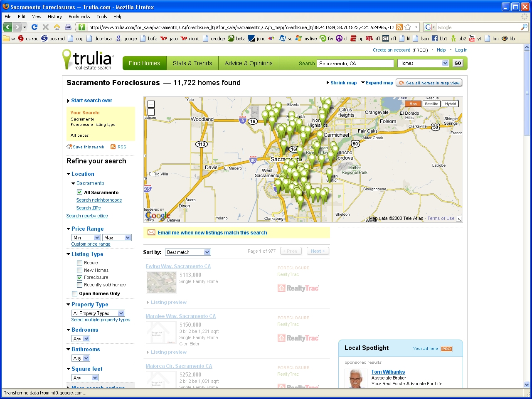Zoom in the map with plus button

[151, 104]
